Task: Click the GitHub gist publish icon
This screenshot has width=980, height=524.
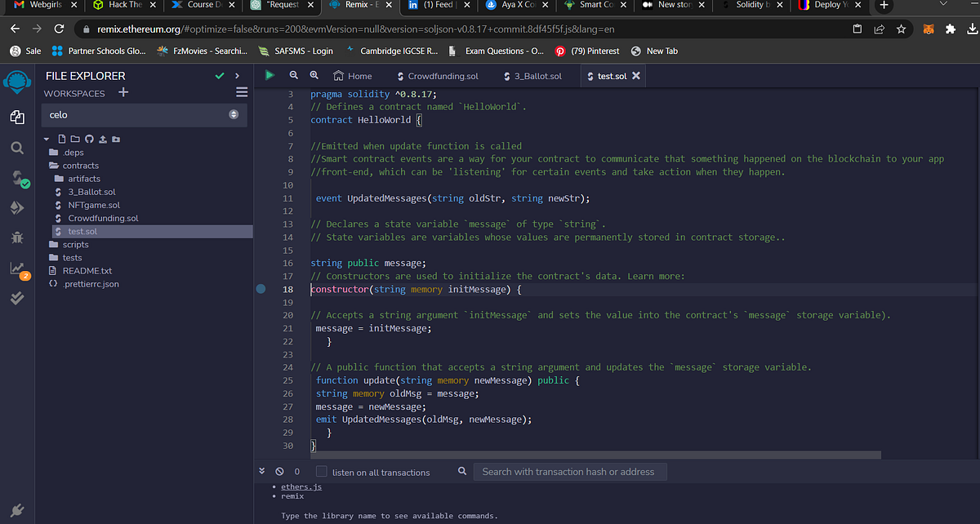Action: (x=90, y=139)
